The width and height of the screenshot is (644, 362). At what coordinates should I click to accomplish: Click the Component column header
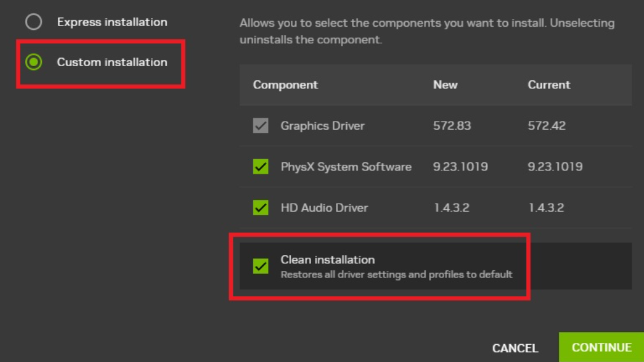pyautogui.click(x=285, y=85)
